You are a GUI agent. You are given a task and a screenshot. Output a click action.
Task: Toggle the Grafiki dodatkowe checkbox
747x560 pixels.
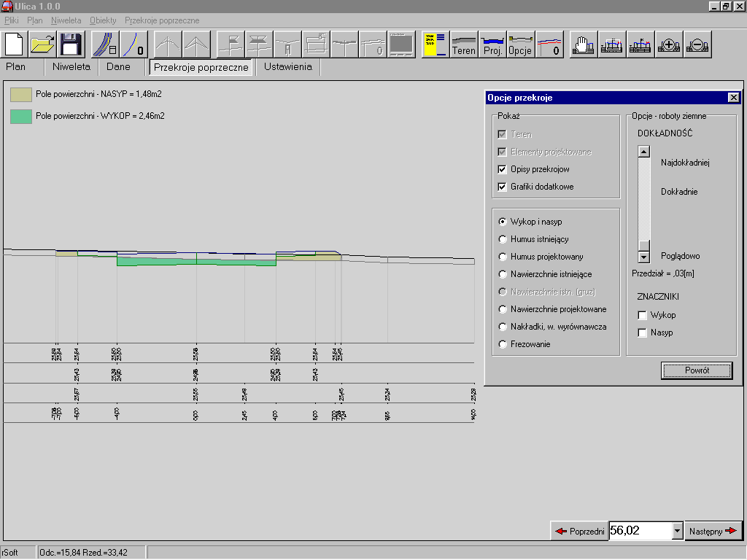click(x=502, y=187)
